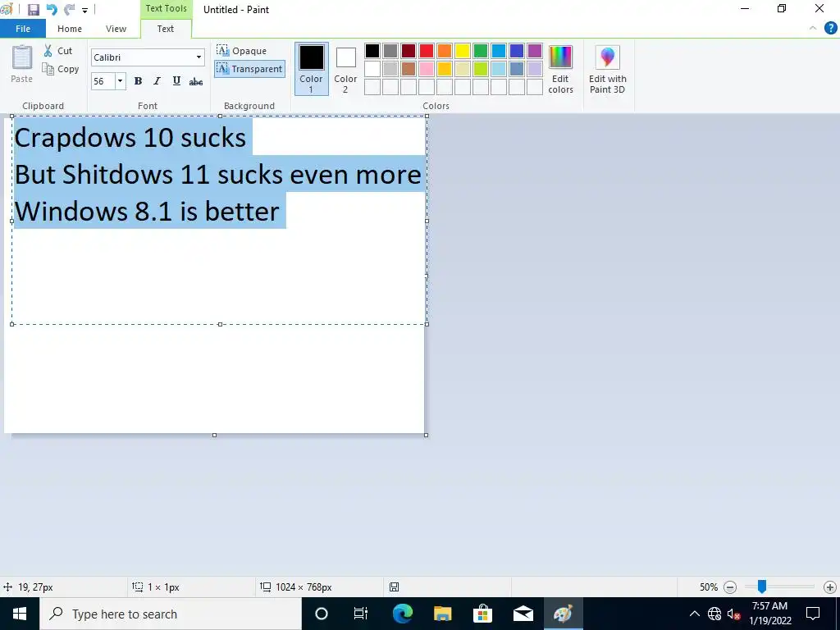Cut the selected text
This screenshot has width=840, height=630.
coord(58,51)
